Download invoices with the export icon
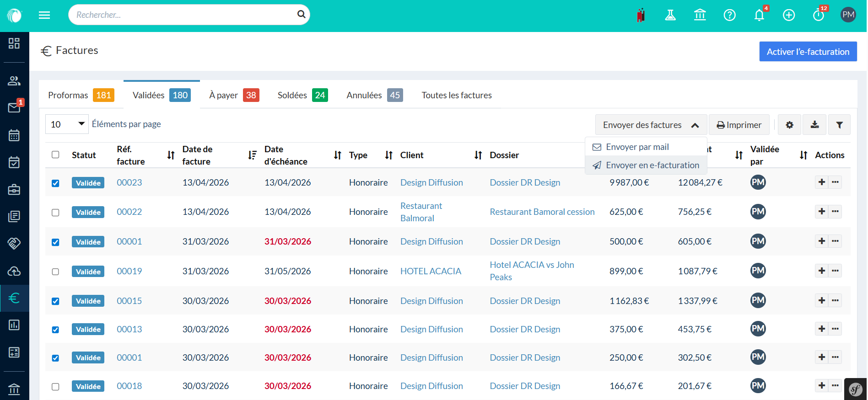This screenshot has height=400, width=868. [814, 125]
